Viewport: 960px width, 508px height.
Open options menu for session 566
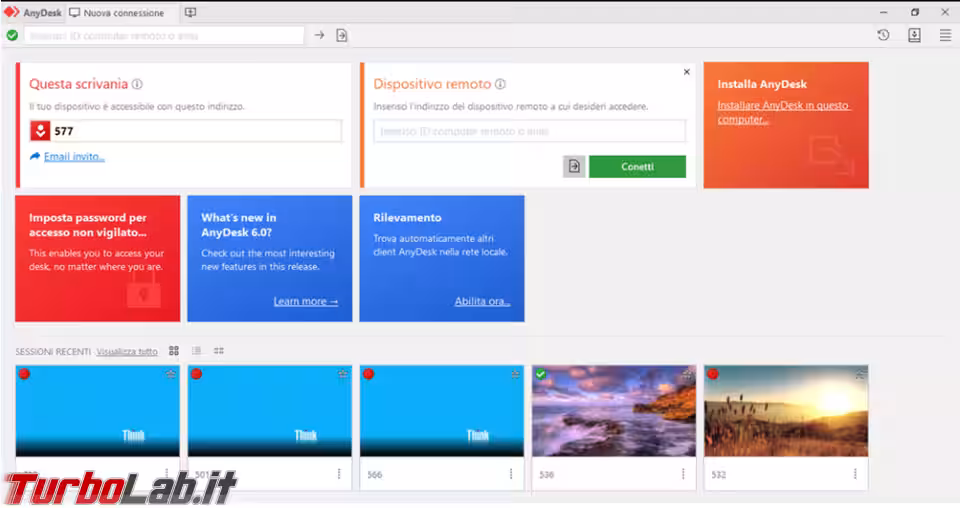pos(511,474)
